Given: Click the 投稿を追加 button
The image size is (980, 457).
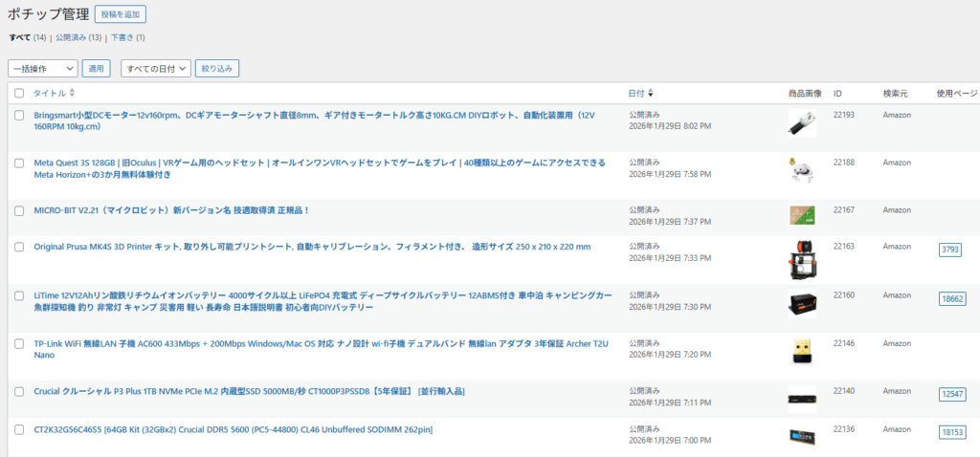Looking at the screenshot, I should click(x=121, y=13).
